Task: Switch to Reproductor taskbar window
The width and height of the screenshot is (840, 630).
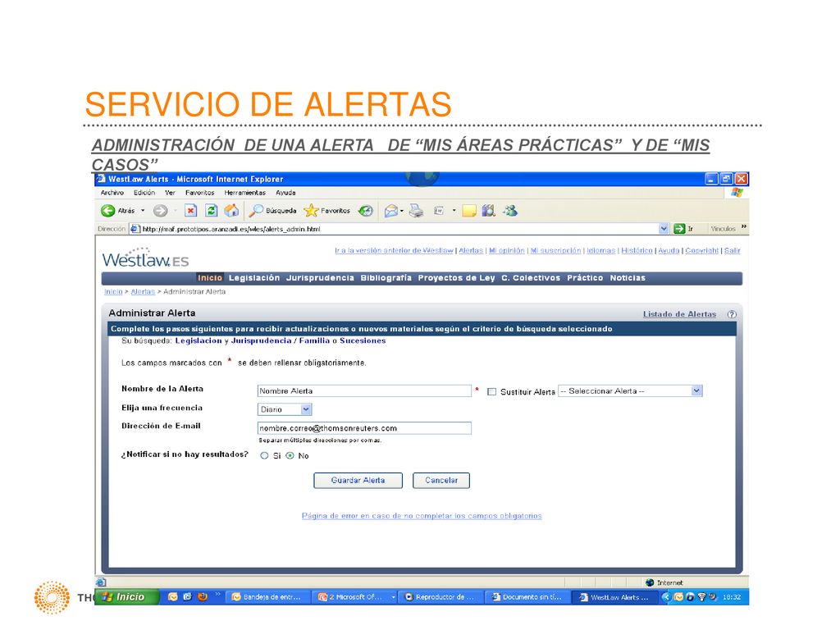Action: [x=442, y=597]
